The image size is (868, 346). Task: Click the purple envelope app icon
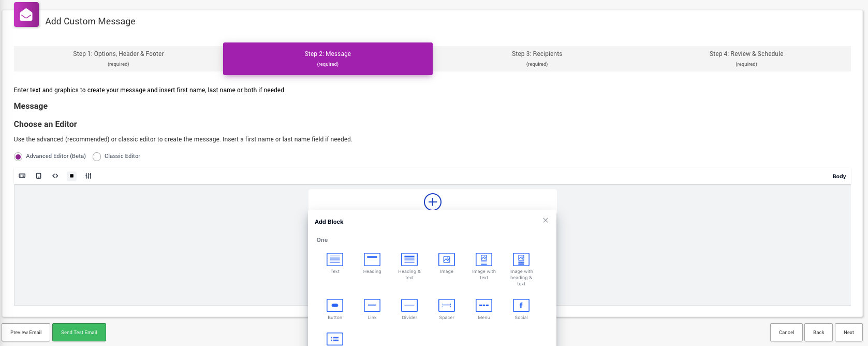26,15
